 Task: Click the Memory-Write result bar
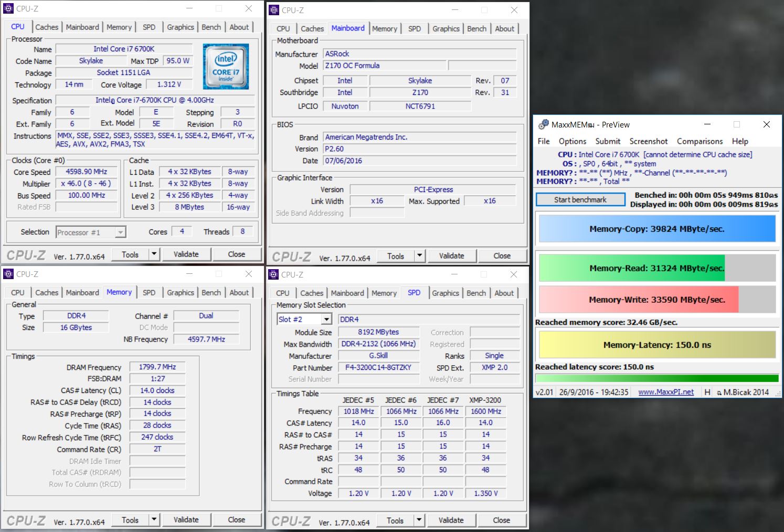[x=657, y=300]
